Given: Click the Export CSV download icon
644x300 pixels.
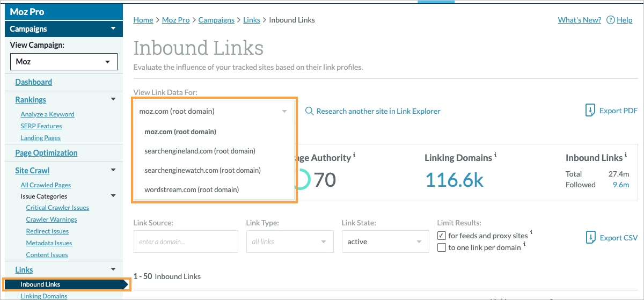Looking at the screenshot, I should pyautogui.click(x=590, y=238).
